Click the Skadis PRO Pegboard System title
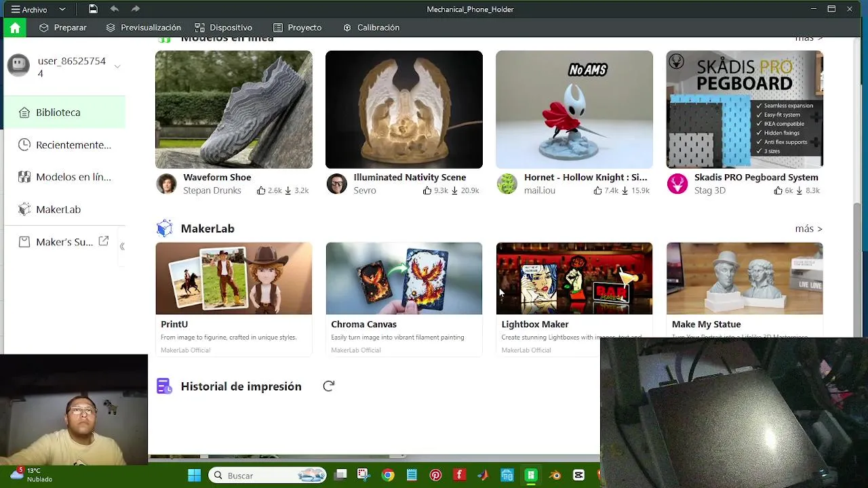Viewport: 868px width, 488px height. coord(756,178)
